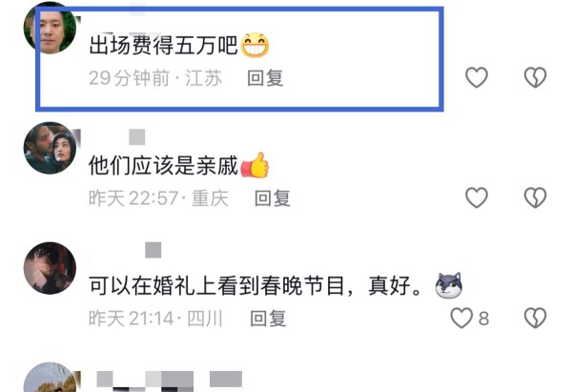This screenshot has width=572, height=392.
Task: Tap the husky dog emoji in third comment
Action: (449, 285)
